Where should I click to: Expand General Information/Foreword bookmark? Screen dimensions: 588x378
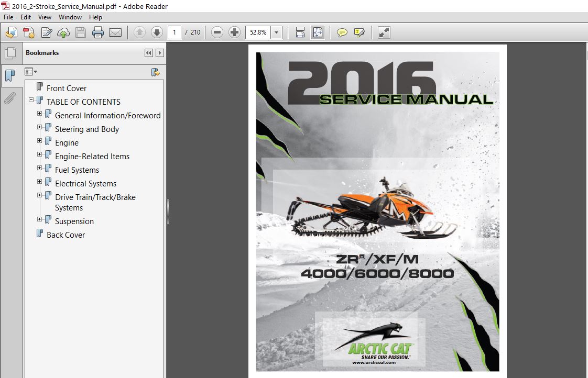[39, 114]
